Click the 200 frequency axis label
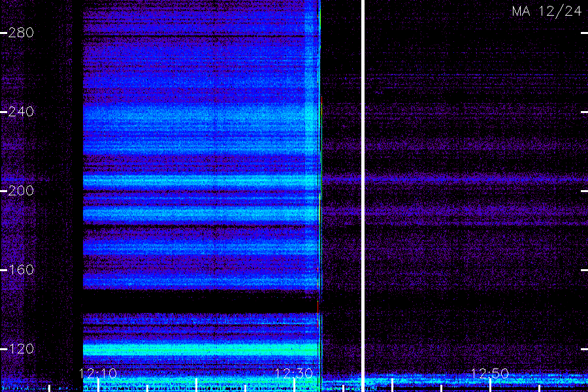 click(x=21, y=191)
